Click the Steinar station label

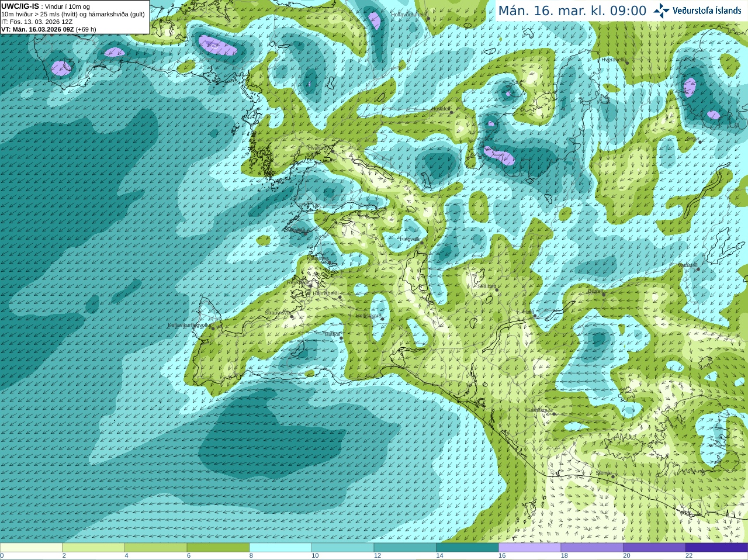tap(604, 473)
